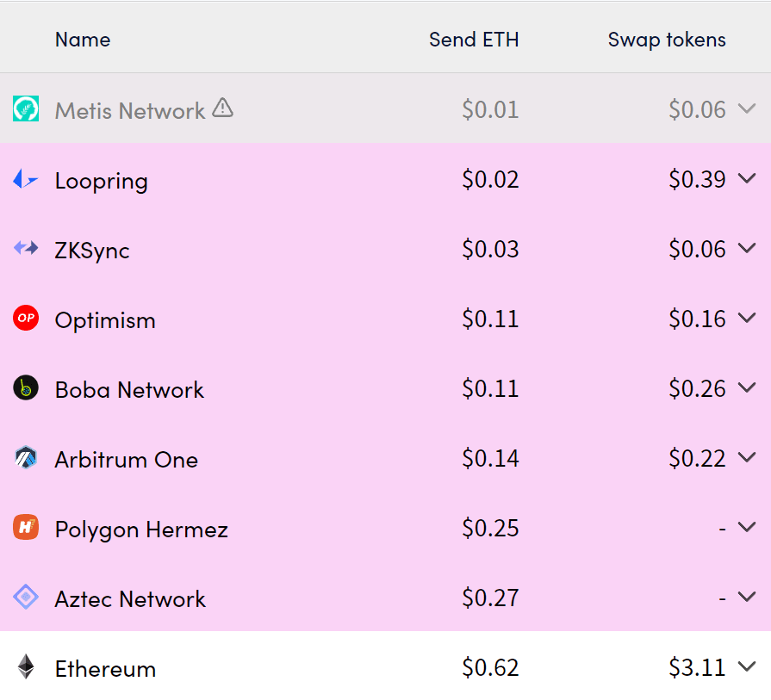Image resolution: width=771 pixels, height=700 pixels.
Task: Click the Name column header
Action: point(83,40)
